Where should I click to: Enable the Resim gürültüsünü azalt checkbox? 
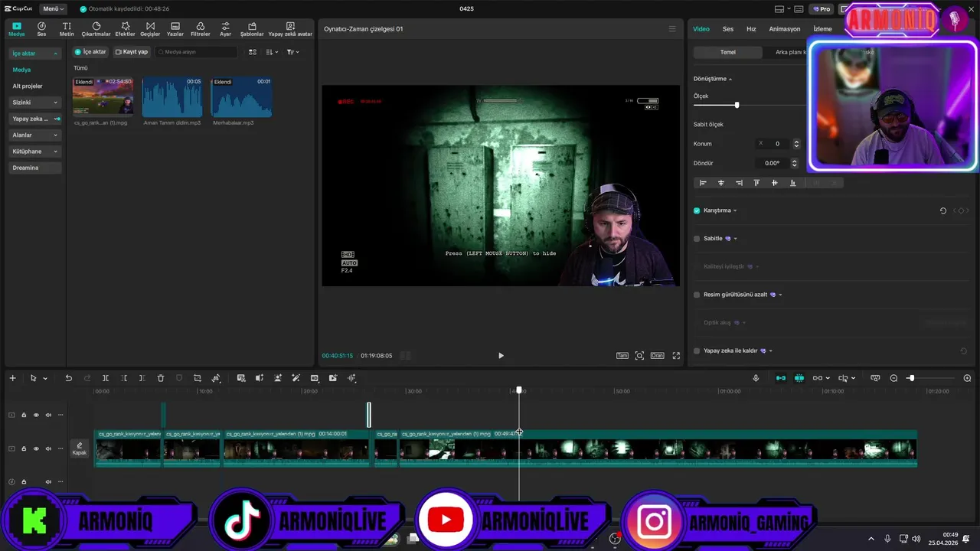click(697, 295)
